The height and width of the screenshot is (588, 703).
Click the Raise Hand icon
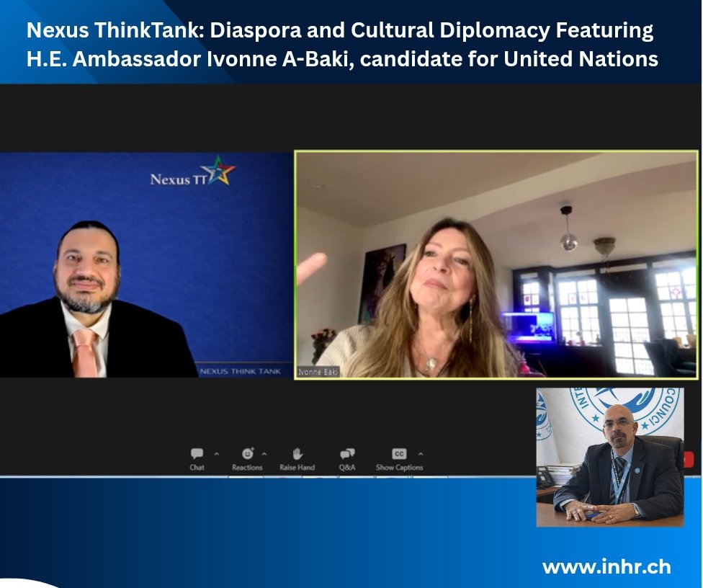[297, 454]
